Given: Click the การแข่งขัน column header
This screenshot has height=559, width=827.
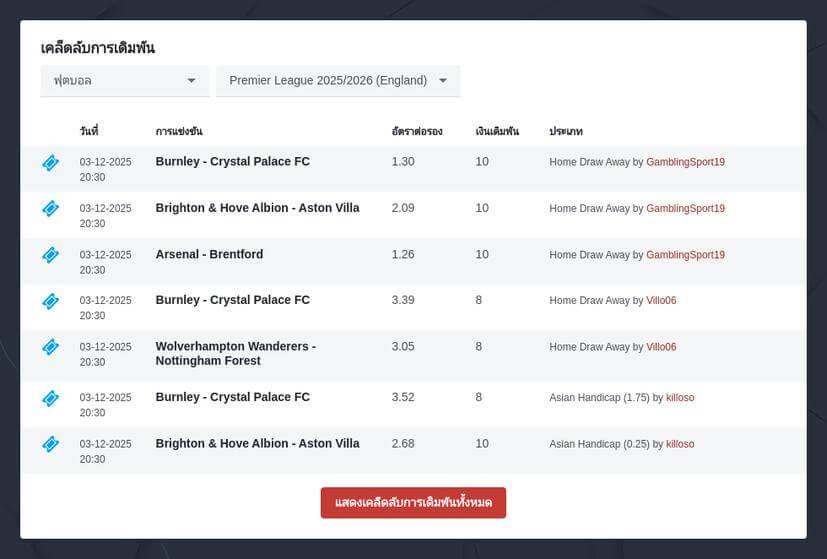Looking at the screenshot, I should point(179,132).
